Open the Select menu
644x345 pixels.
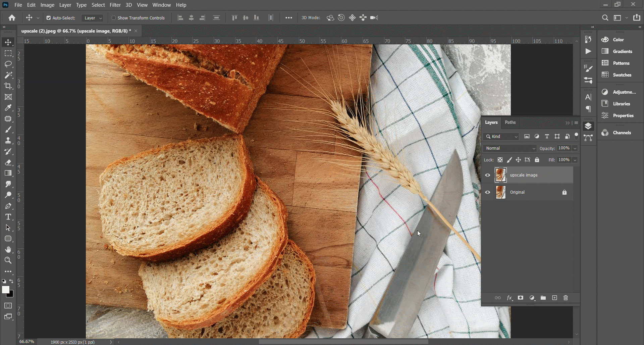pyautogui.click(x=98, y=5)
